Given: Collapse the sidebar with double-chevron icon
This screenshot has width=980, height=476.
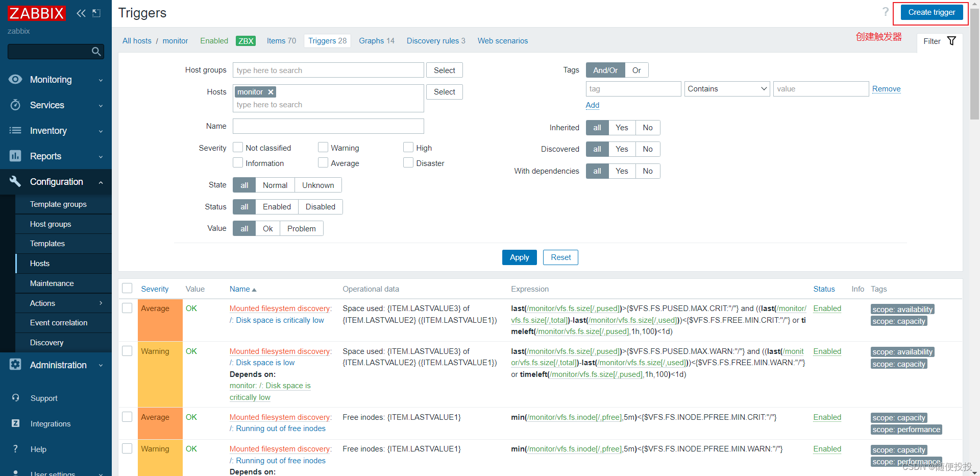Looking at the screenshot, I should (x=81, y=13).
